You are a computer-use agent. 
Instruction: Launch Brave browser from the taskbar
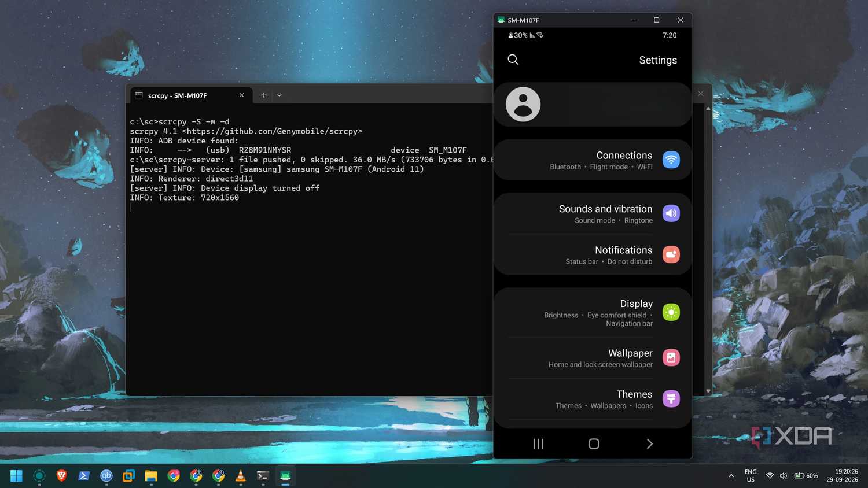coord(61,476)
